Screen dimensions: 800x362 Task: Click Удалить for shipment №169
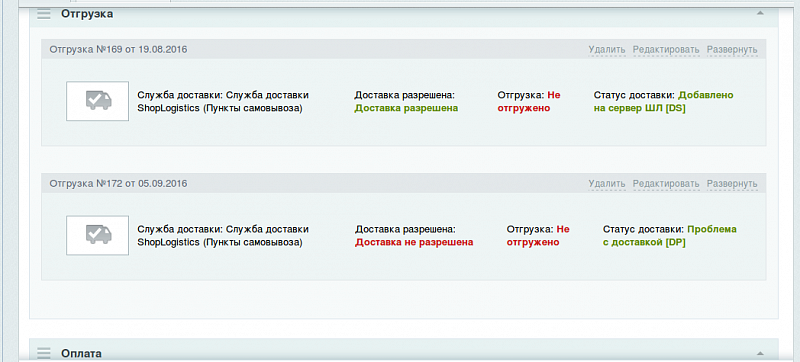click(x=607, y=50)
